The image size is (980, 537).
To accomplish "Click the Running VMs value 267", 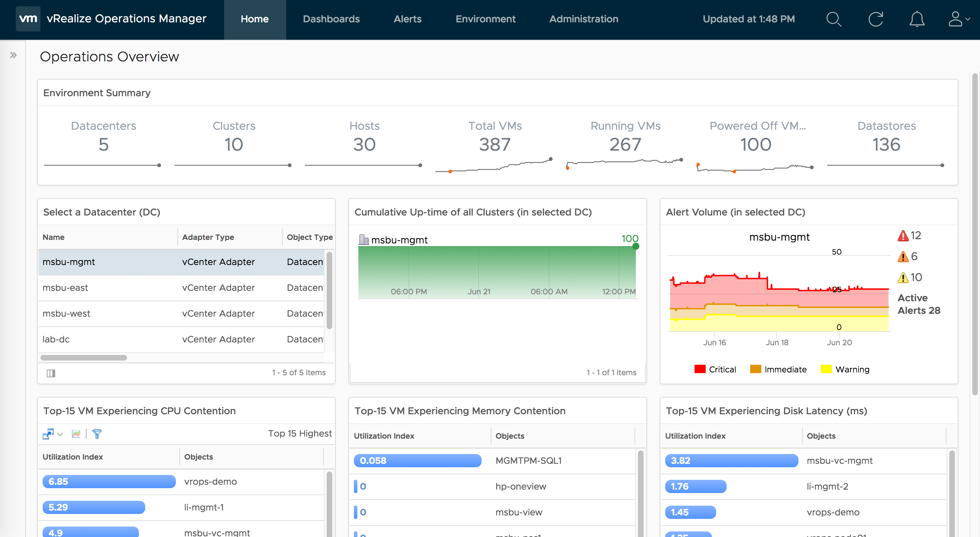I will 625,144.
